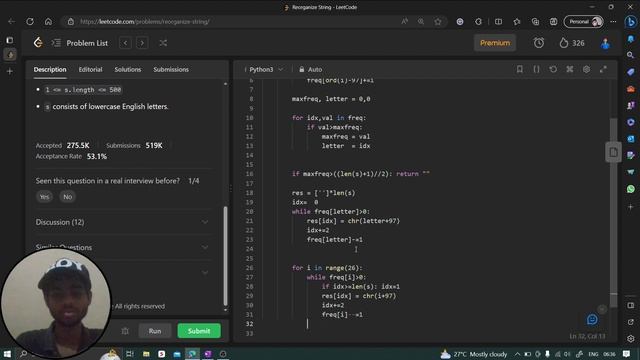The height and width of the screenshot is (360, 640).
Task: Open the Windows Start menu
Action: click(7, 354)
